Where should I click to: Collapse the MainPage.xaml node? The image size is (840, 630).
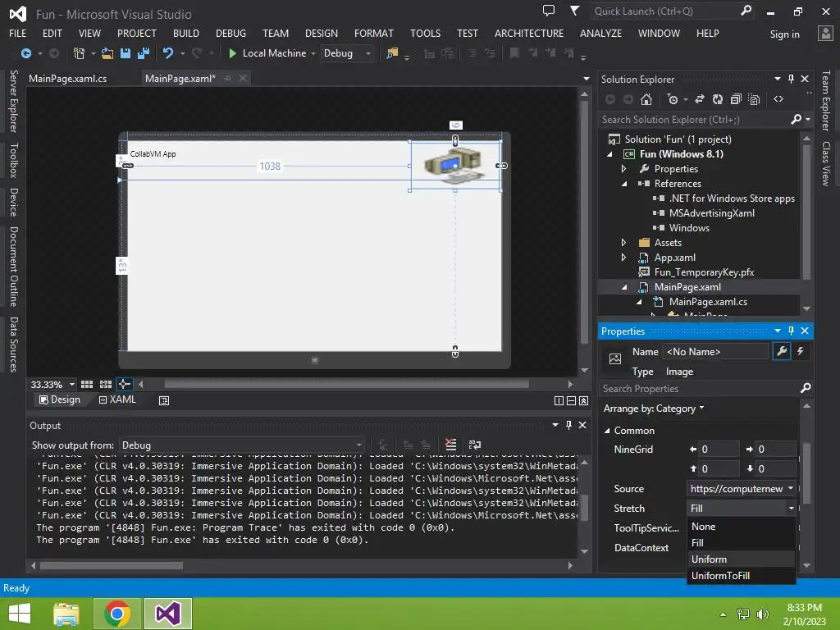[624, 287]
